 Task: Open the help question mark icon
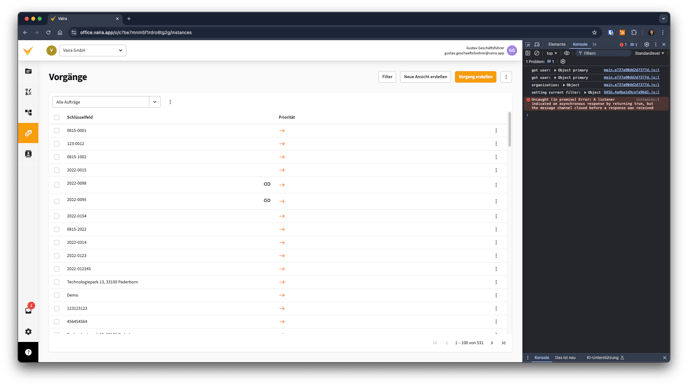[x=28, y=352]
